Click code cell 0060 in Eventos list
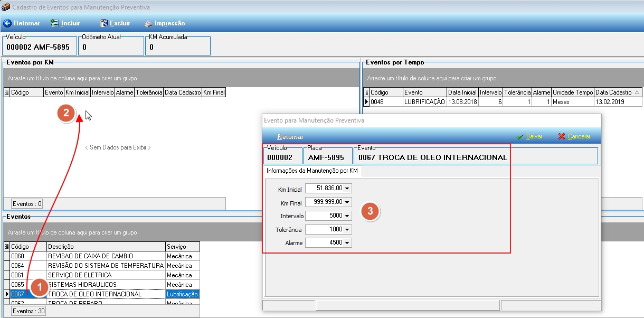 coord(28,256)
